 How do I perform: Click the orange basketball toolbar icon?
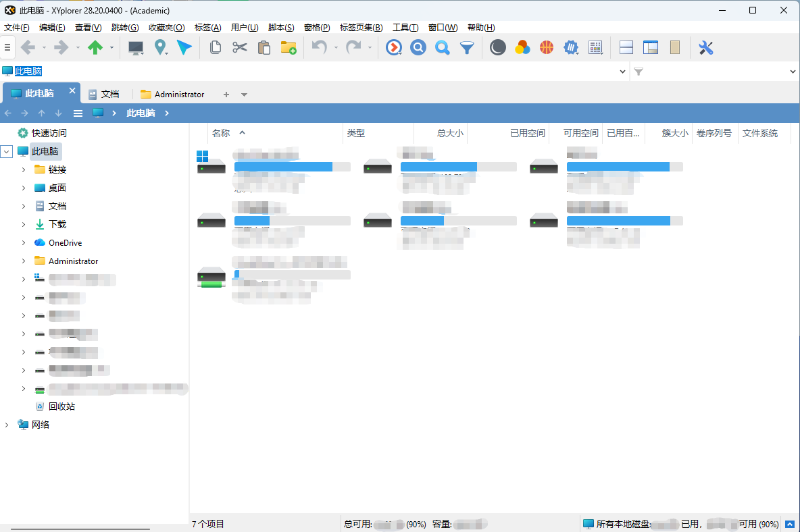[547, 48]
